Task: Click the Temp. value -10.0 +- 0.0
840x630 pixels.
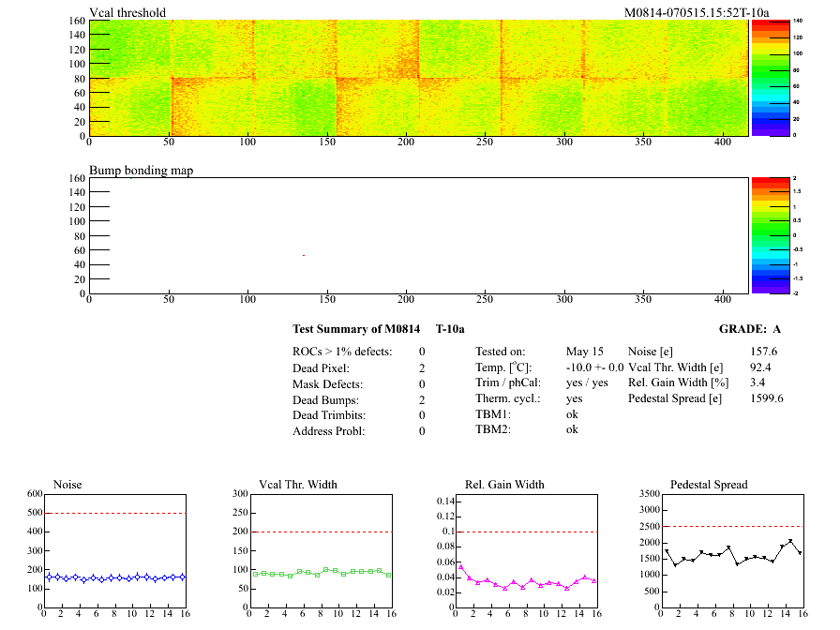Action: (x=594, y=368)
